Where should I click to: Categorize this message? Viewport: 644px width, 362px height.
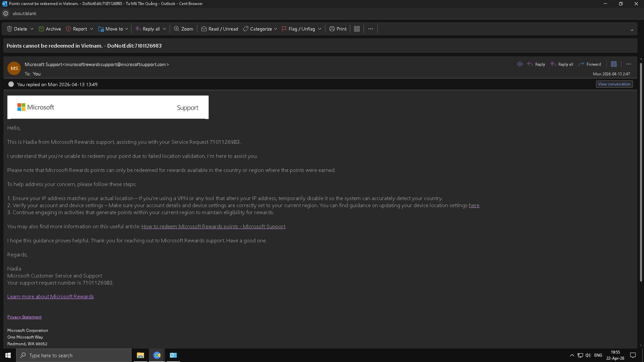click(x=258, y=29)
